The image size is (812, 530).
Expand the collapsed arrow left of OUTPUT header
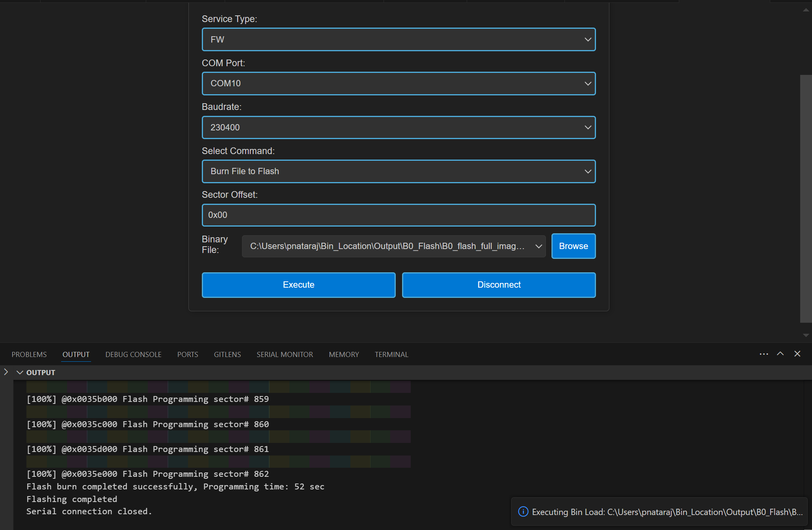pos(6,372)
